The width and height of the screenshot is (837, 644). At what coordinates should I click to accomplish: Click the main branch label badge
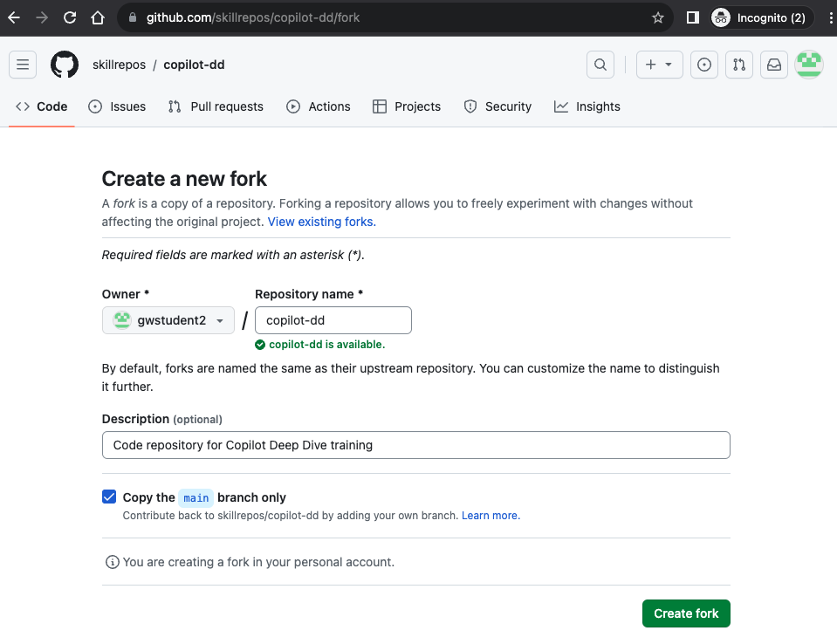(196, 497)
